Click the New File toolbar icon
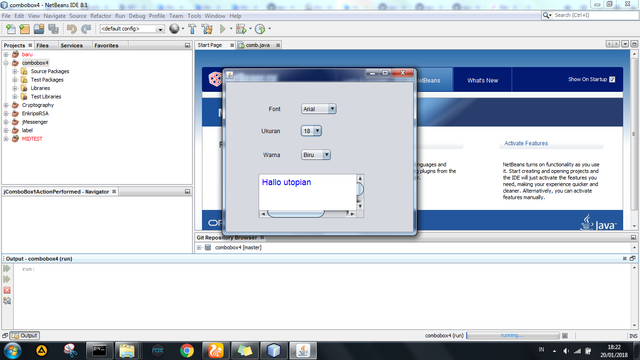The image size is (640, 360). (x=11, y=29)
